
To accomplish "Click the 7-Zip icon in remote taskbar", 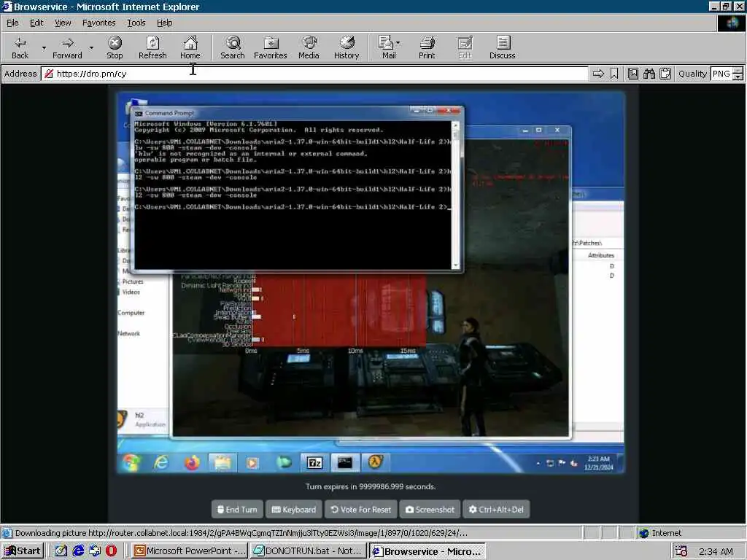I will click(x=314, y=462).
